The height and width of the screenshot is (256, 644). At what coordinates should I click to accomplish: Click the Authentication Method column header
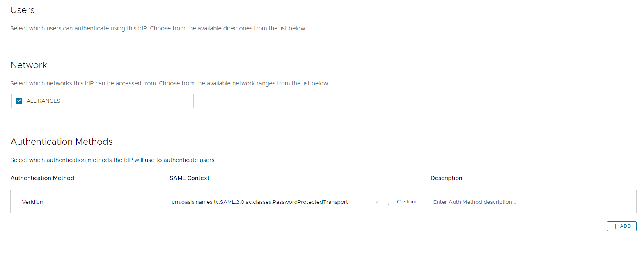pos(42,178)
